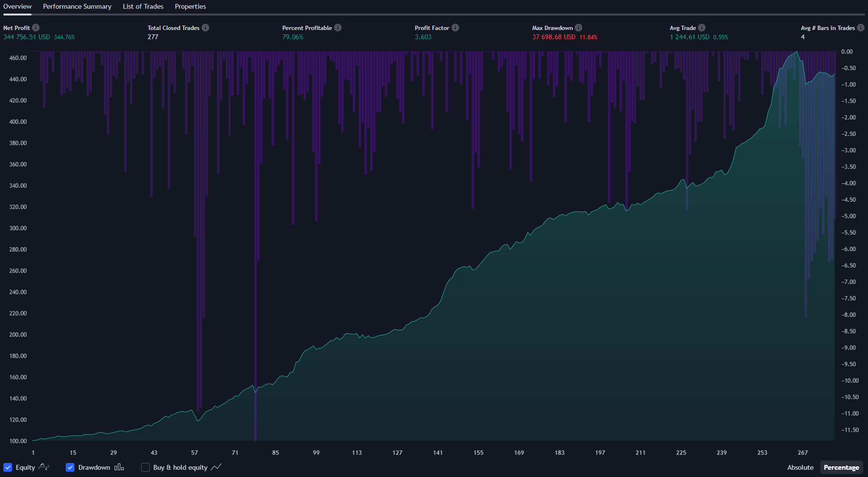Click the Percent Profitable label

point(307,28)
